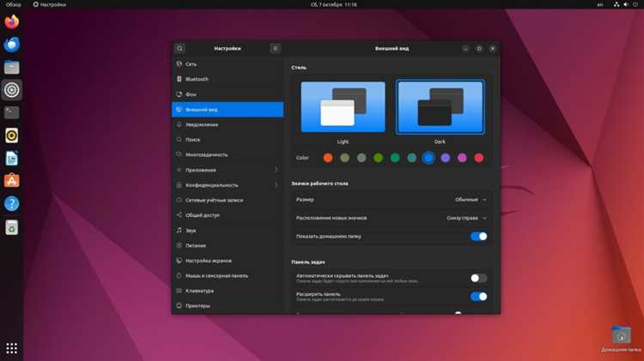
Task: Open the Поиск settings section
Action: (228, 140)
